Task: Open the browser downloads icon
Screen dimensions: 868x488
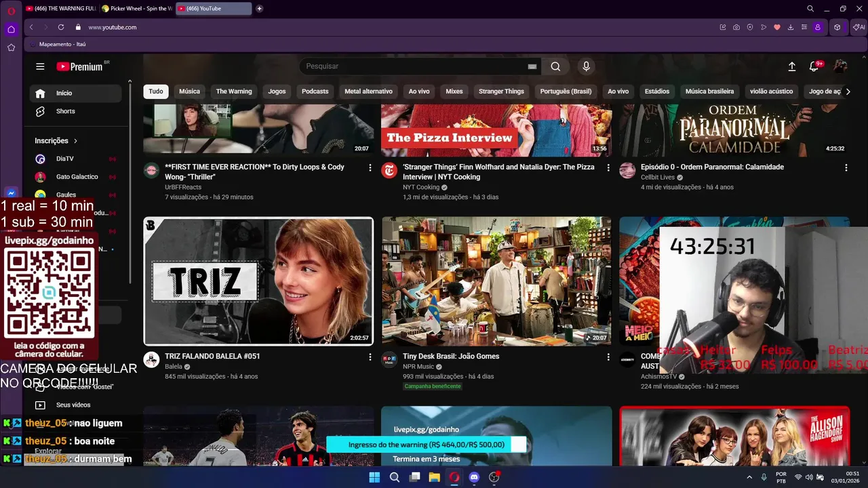Action: pos(791,27)
